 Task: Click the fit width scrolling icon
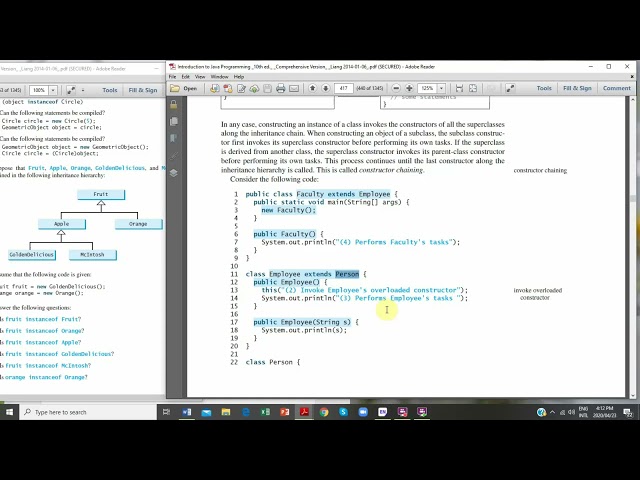point(459,88)
